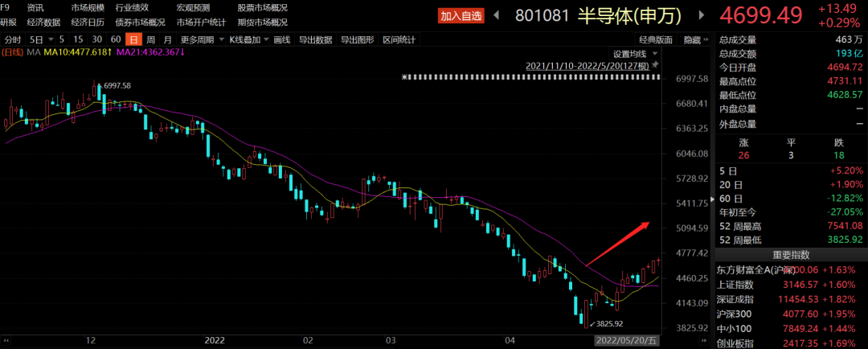Viewport: 868px width, 349px height.
Task: Open the 经济日历 economic calendar menu
Action: coord(88,23)
